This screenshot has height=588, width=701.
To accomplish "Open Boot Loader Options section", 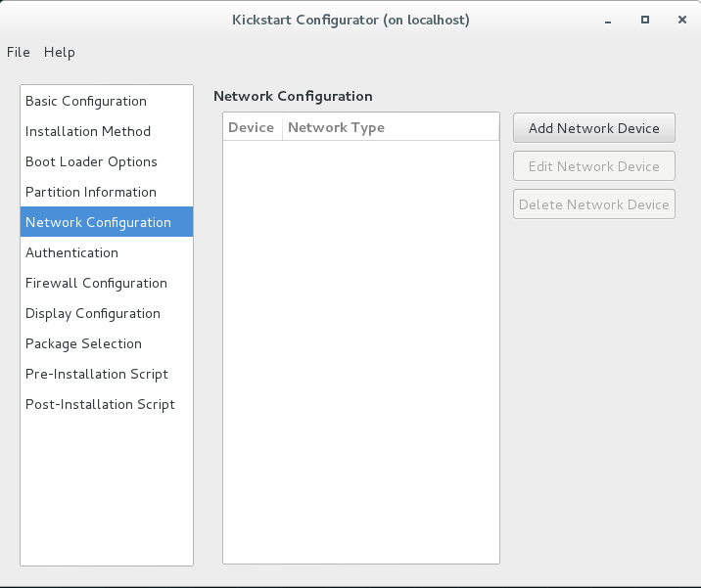I will 107,161.
